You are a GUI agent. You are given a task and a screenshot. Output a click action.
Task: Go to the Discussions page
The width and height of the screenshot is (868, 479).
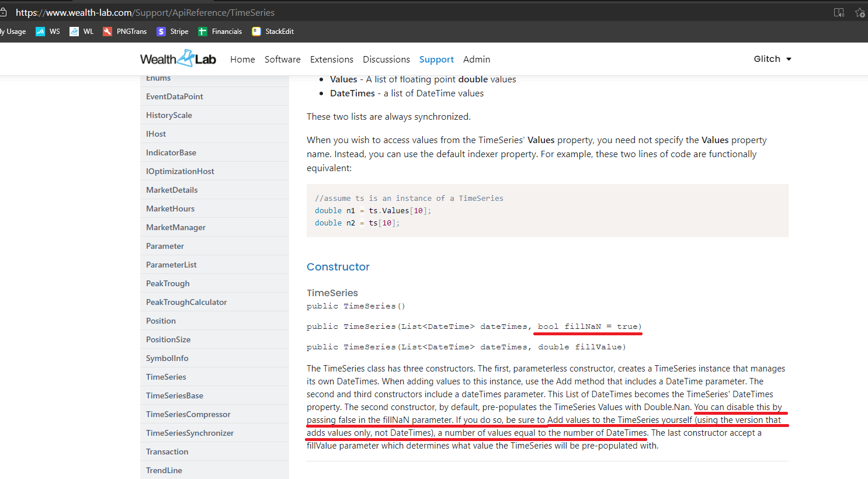tap(386, 60)
